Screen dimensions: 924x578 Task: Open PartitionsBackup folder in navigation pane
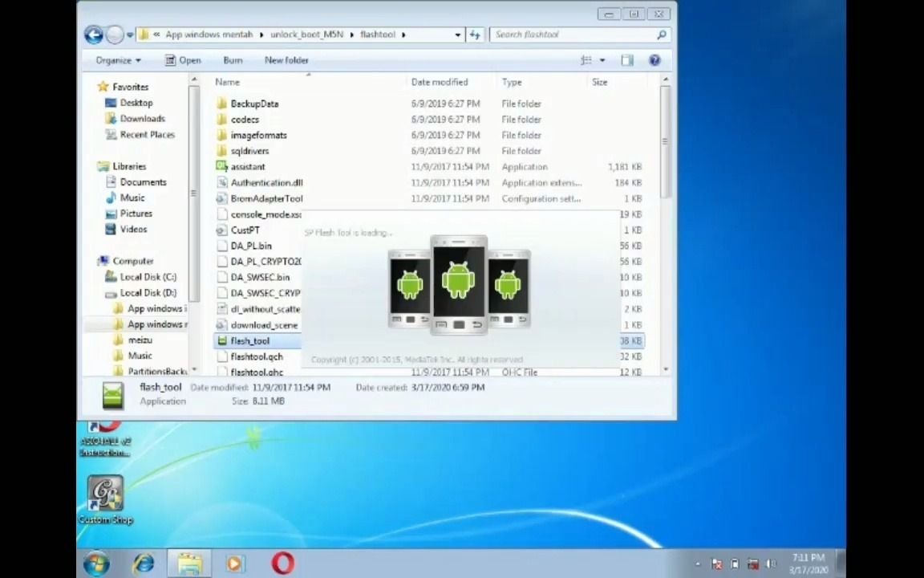click(x=156, y=371)
